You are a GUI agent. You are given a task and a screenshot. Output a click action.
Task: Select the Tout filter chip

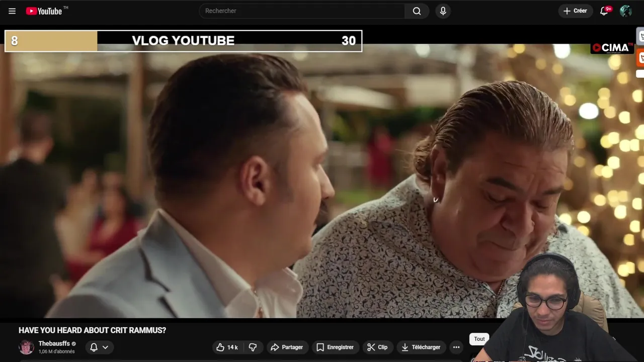(x=479, y=339)
